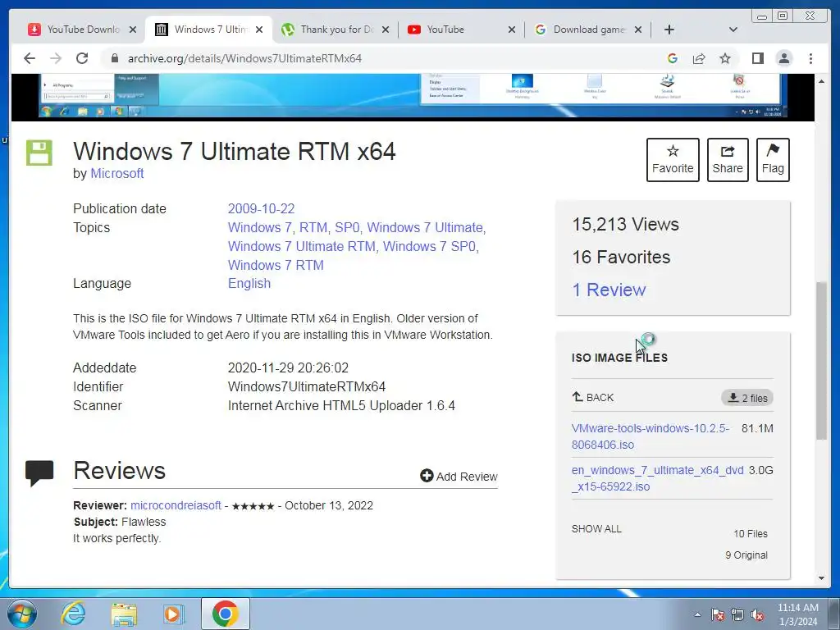
Task: Click the share page icon in toolbar
Action: (x=699, y=58)
